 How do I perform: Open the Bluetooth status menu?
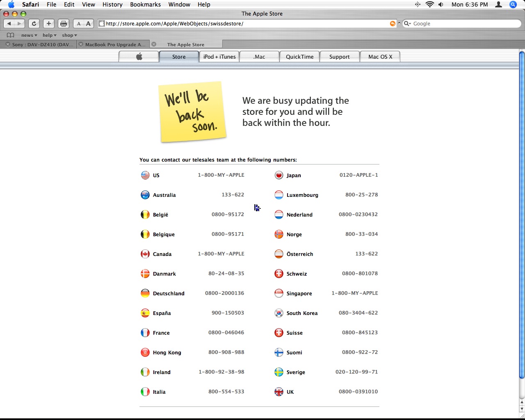tap(418, 5)
